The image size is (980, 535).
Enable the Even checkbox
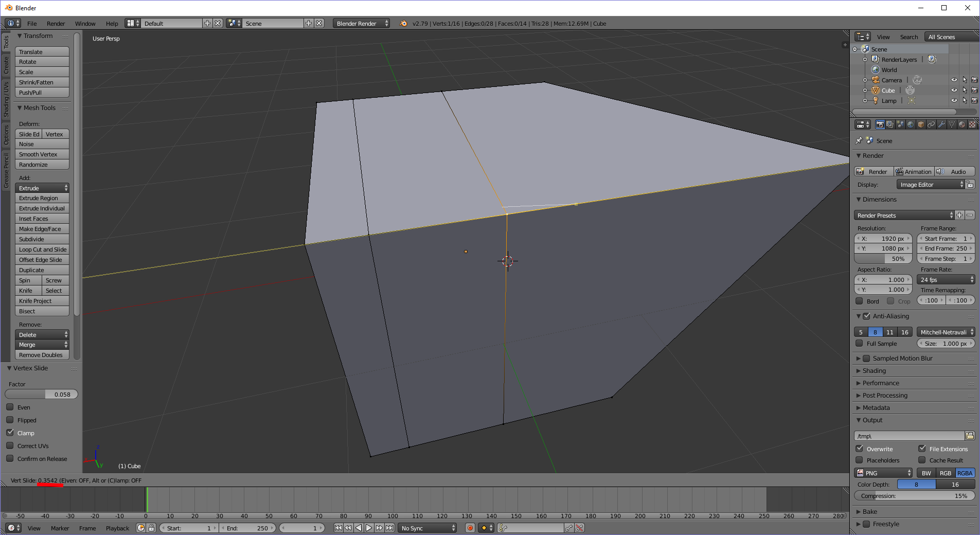pyautogui.click(x=10, y=407)
